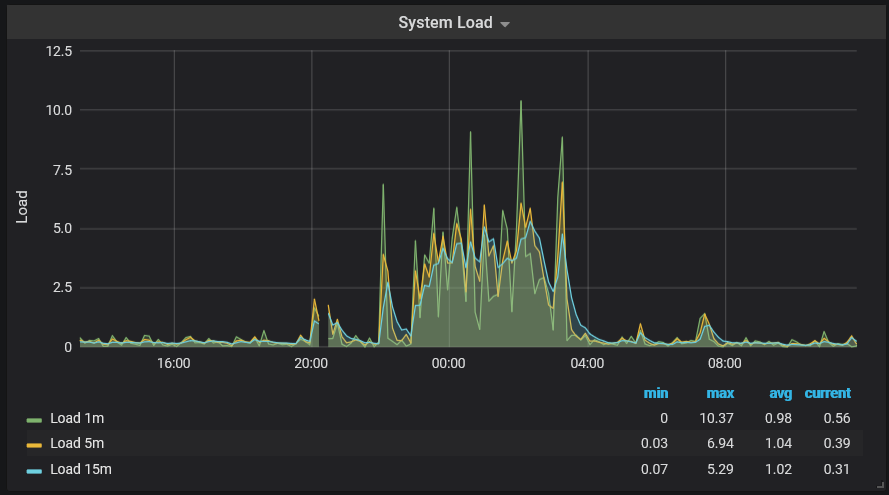
Task: Select the Load 1m max value 10.37
Action: point(718,418)
